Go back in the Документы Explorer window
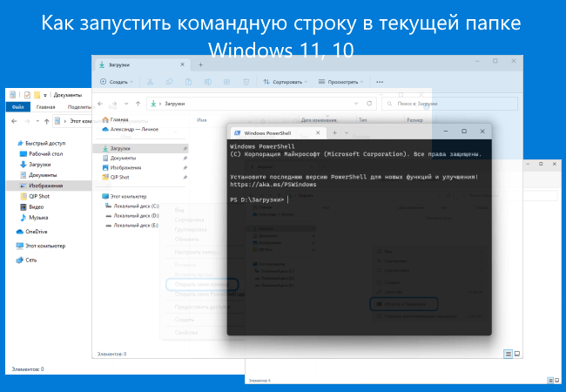 [14, 121]
